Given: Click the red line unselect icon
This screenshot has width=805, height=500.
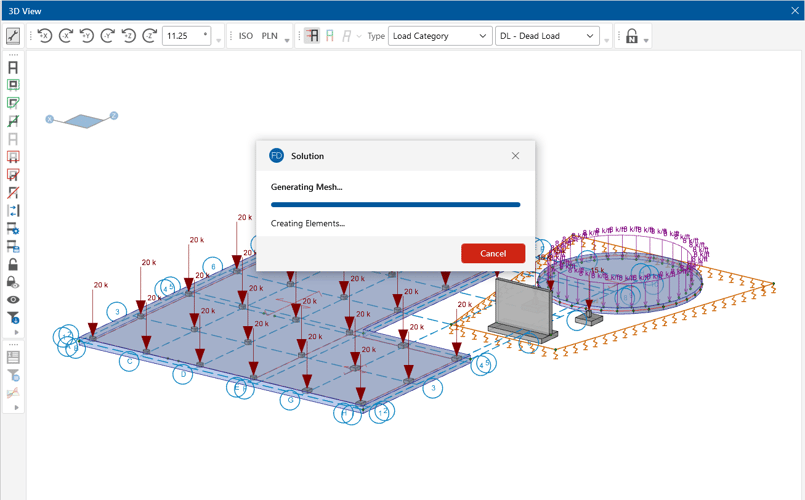Looking at the screenshot, I should (x=13, y=193).
